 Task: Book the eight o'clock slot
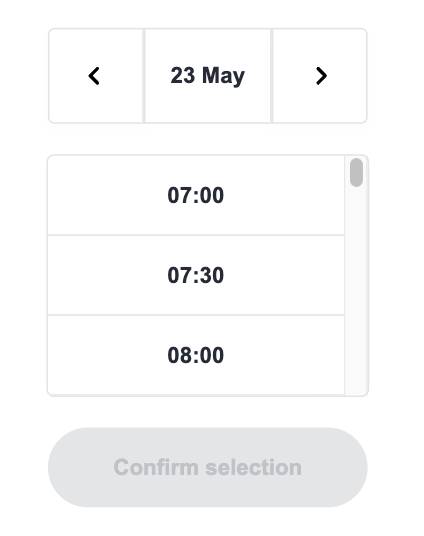click(x=196, y=355)
